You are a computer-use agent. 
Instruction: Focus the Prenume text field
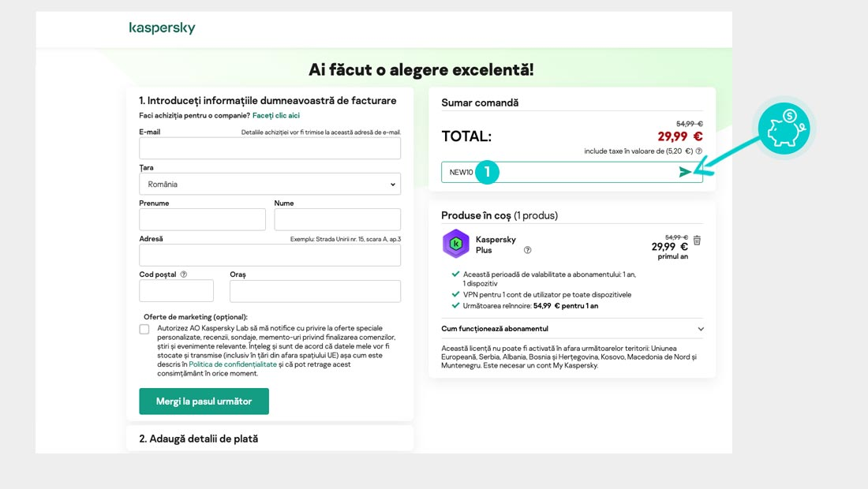pyautogui.click(x=202, y=219)
